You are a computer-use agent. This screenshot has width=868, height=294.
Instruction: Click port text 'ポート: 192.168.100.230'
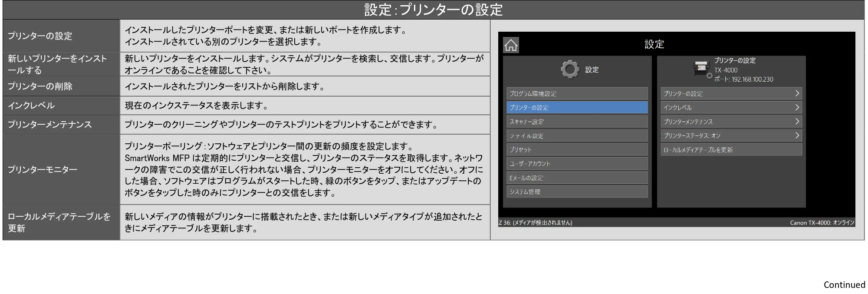[743, 79]
